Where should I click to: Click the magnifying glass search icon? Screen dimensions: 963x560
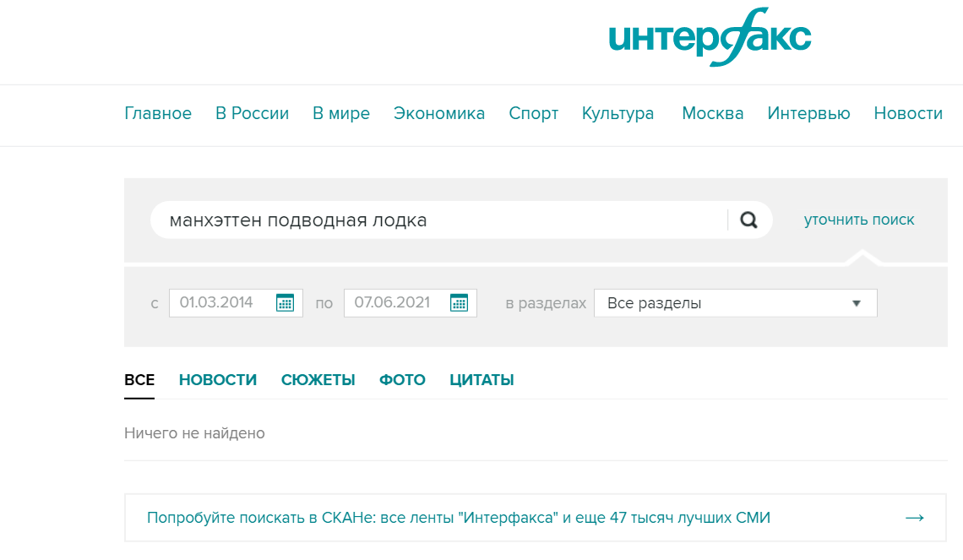(x=748, y=220)
